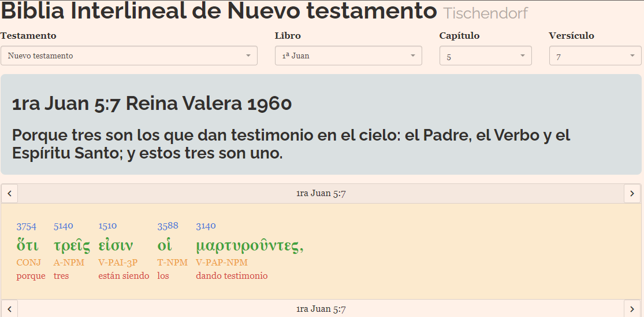
Task: Click the A-NPM morphology tag
Action: (69, 262)
